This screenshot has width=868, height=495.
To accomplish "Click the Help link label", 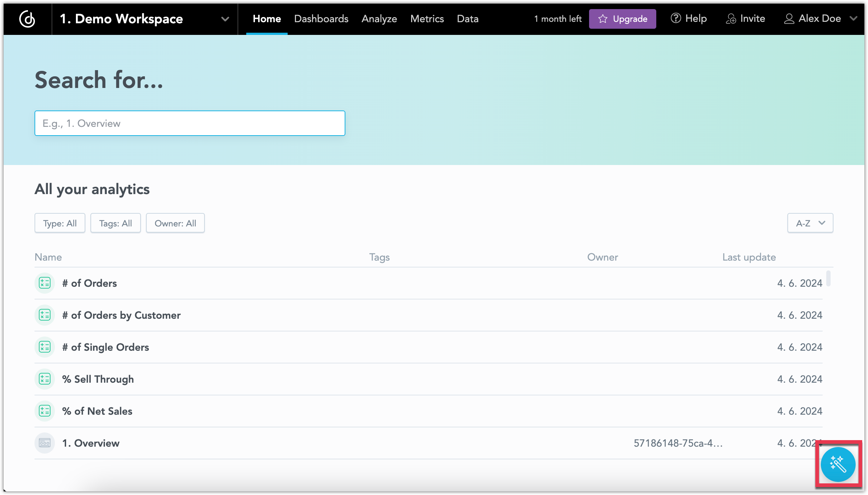I will click(696, 19).
